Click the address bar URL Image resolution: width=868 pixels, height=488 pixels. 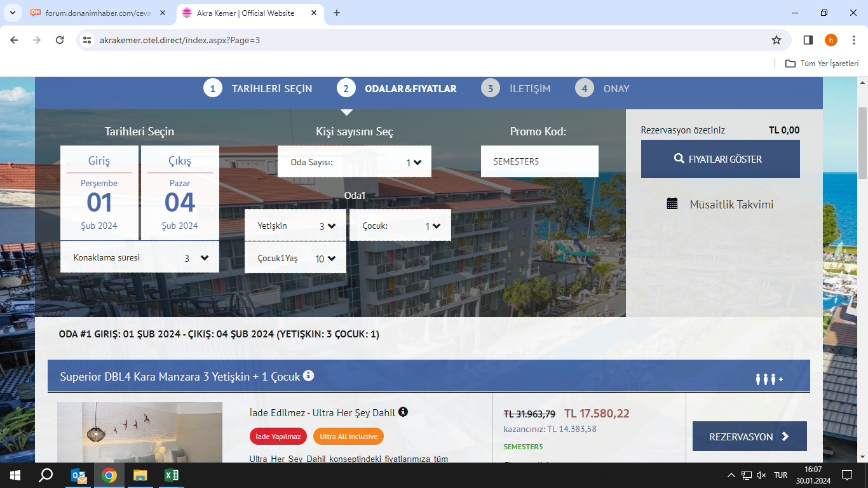(x=180, y=40)
